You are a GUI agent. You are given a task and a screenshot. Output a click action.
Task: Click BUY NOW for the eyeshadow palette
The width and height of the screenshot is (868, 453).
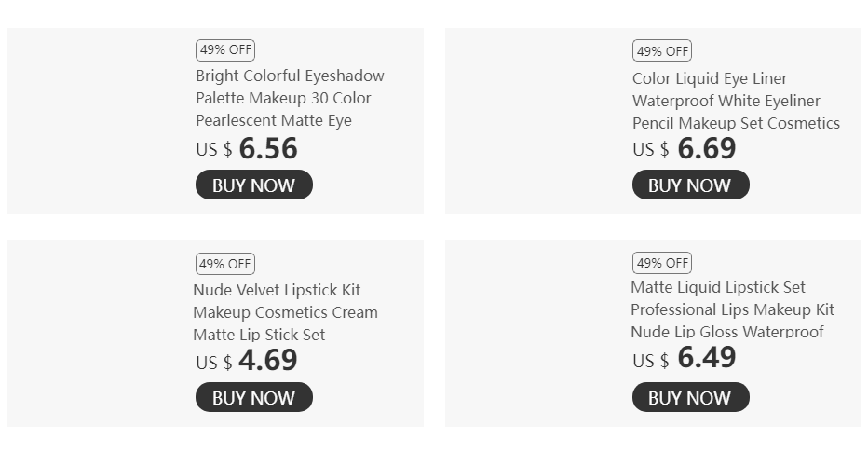pyautogui.click(x=253, y=185)
